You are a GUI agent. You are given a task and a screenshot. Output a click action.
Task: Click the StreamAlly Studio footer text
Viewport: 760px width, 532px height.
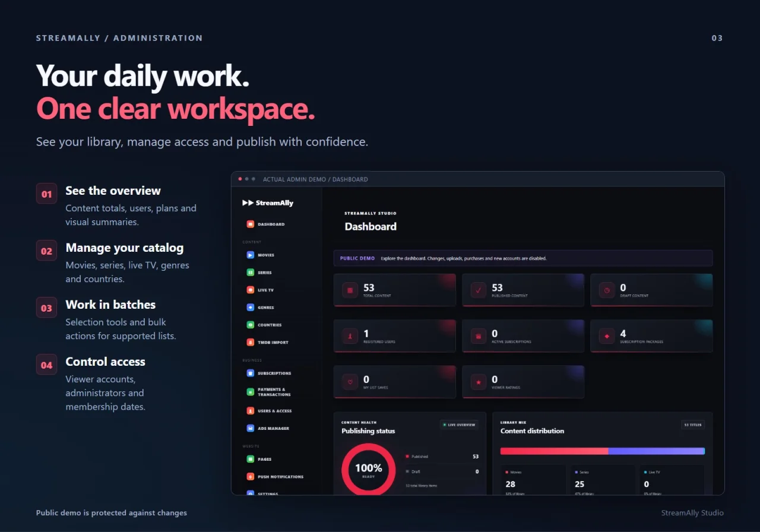tap(692, 513)
